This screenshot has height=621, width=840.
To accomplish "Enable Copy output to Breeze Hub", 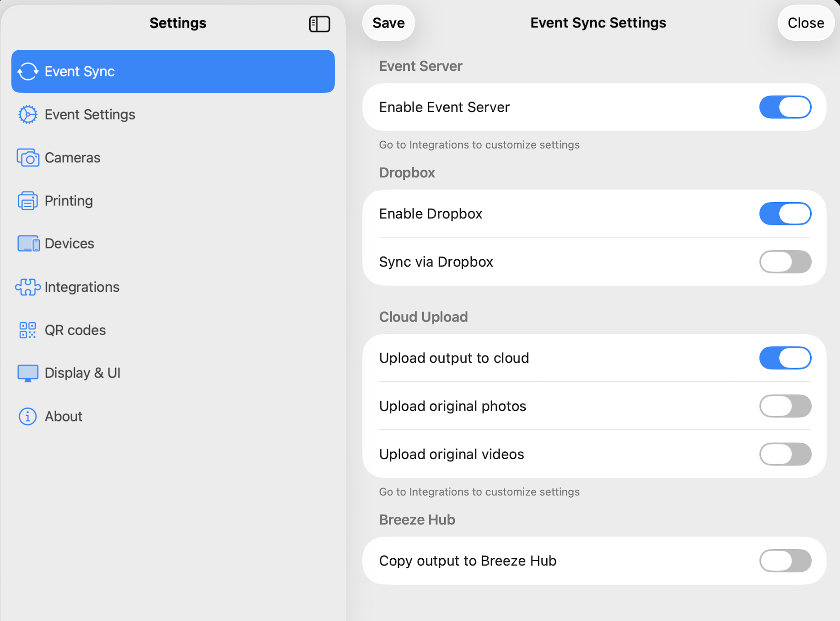I will [785, 561].
